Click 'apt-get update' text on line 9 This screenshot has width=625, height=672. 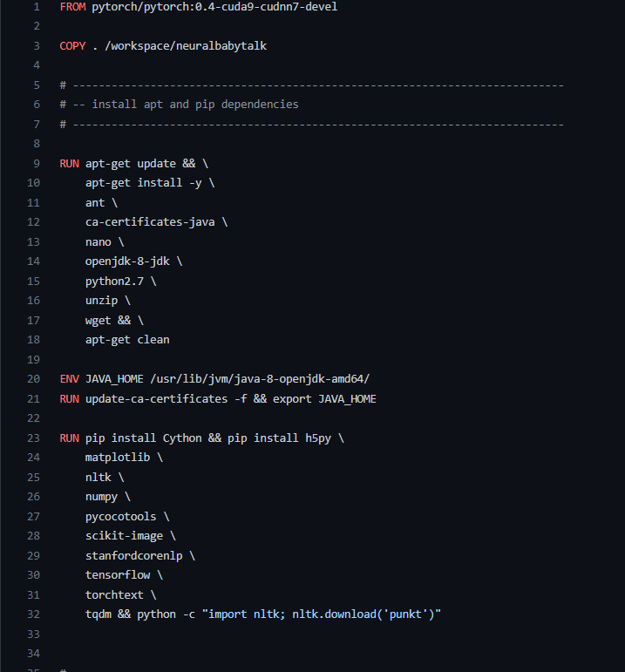click(x=130, y=164)
